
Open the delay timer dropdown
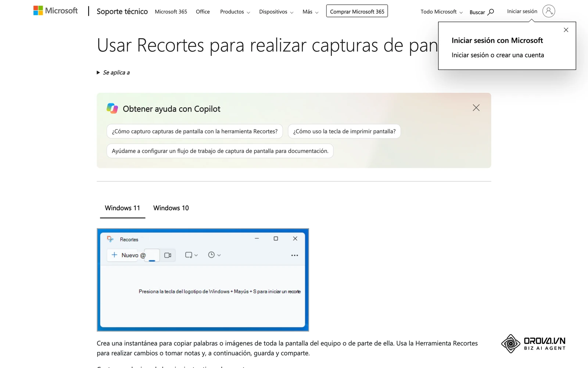214,255
